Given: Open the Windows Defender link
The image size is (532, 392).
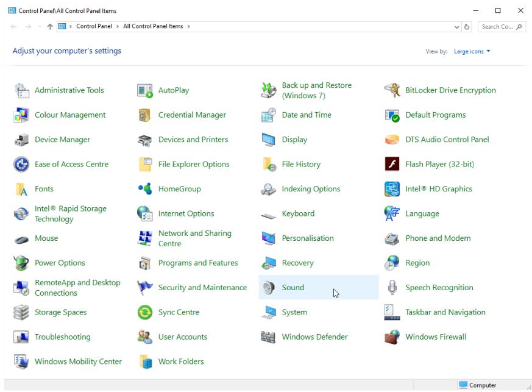Looking at the screenshot, I should coord(315,337).
